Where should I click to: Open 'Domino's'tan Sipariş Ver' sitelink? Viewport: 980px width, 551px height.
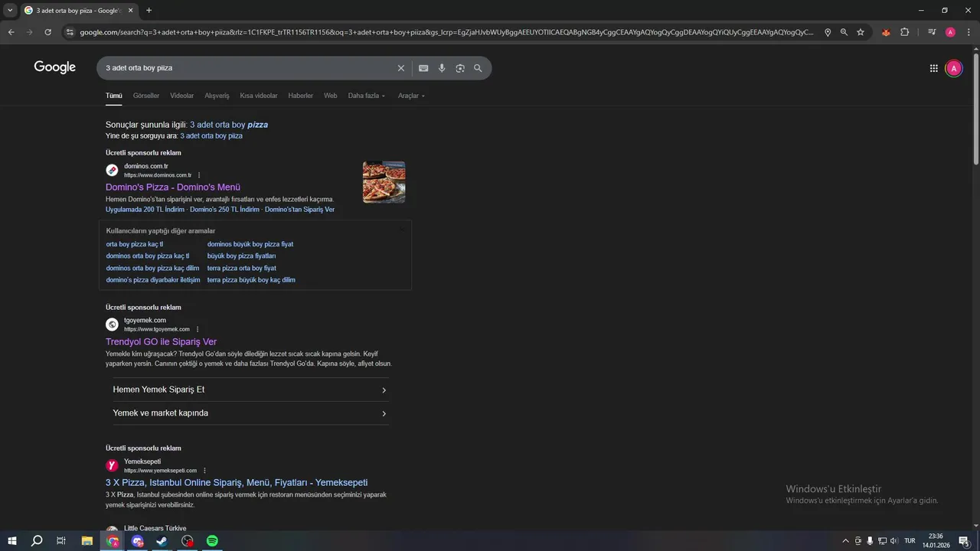point(299,209)
